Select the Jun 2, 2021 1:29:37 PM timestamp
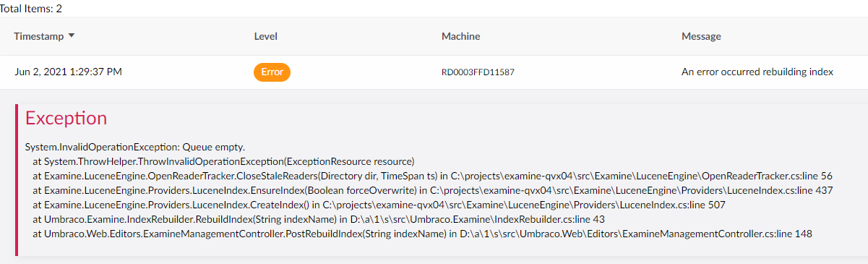The image size is (868, 264). coord(69,72)
